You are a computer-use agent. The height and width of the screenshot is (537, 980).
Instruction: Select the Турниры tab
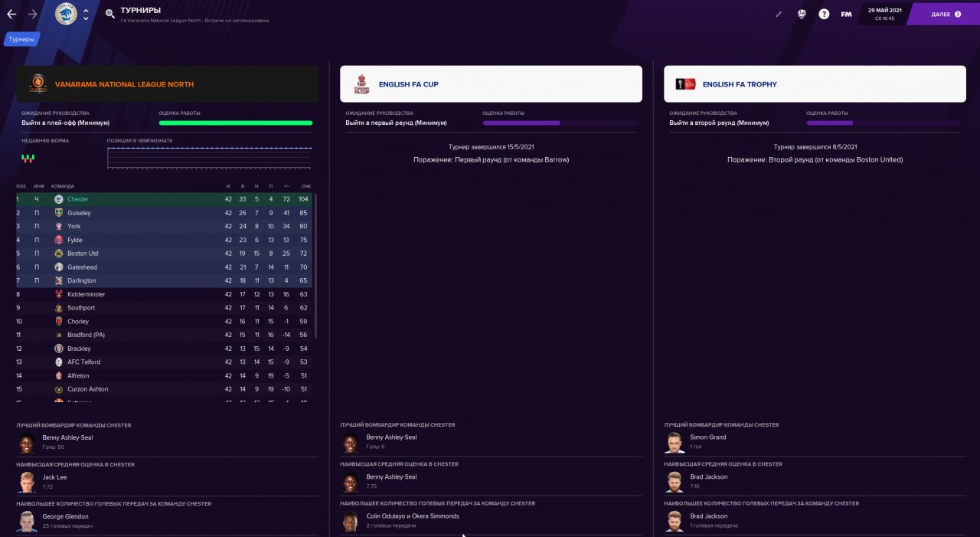tap(21, 39)
